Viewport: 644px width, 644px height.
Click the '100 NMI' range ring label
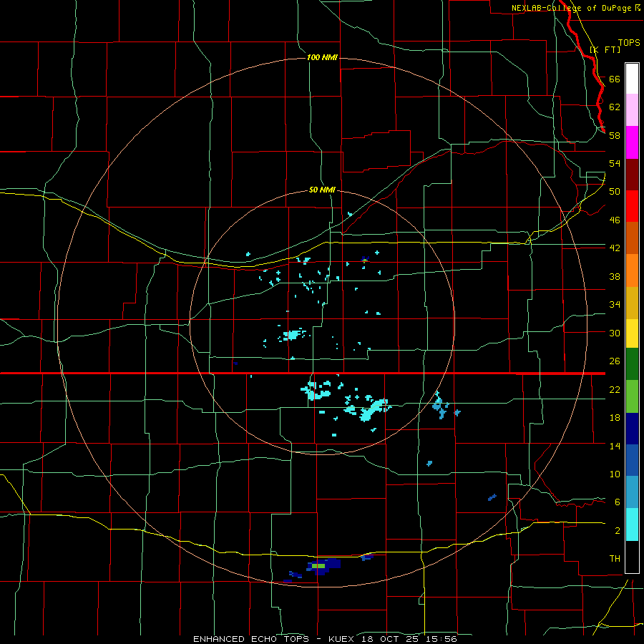[x=322, y=57]
